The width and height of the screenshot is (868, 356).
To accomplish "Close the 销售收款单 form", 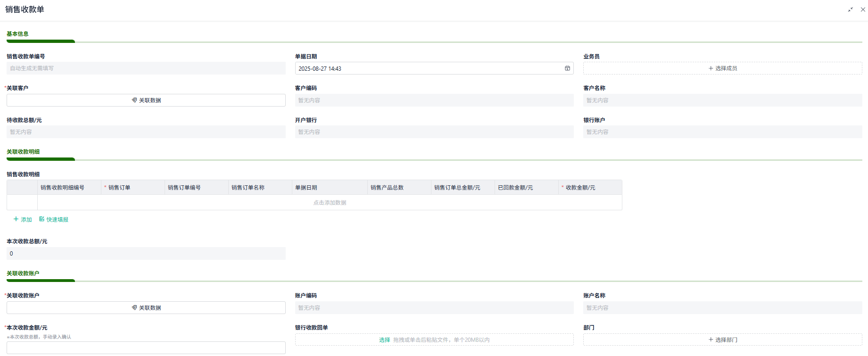I will pyautogui.click(x=863, y=9).
